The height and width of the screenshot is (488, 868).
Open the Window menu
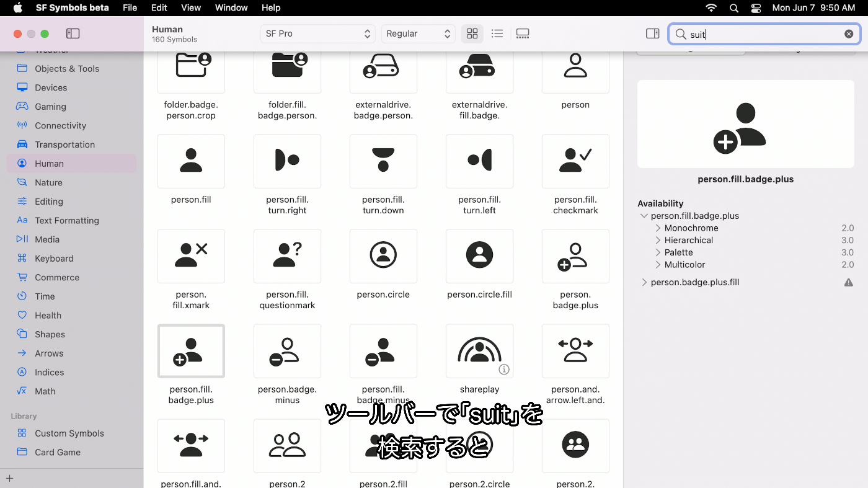[x=231, y=7]
